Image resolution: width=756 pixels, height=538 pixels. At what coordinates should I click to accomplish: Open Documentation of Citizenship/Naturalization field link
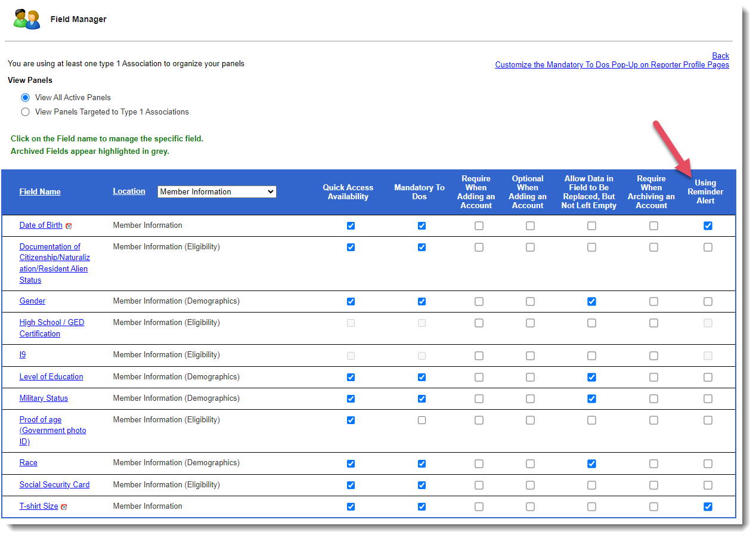(x=55, y=263)
